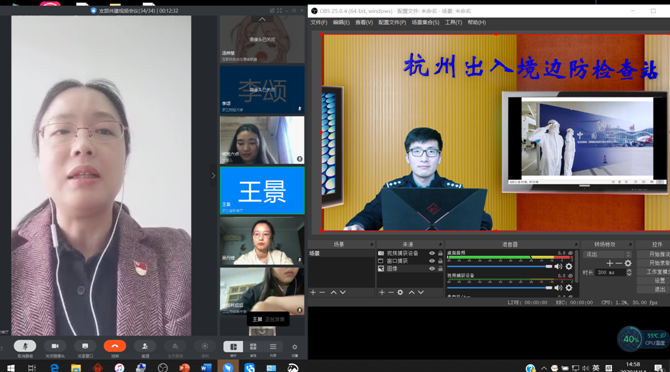Expand the participant list with the up chevron

pos(262,19)
